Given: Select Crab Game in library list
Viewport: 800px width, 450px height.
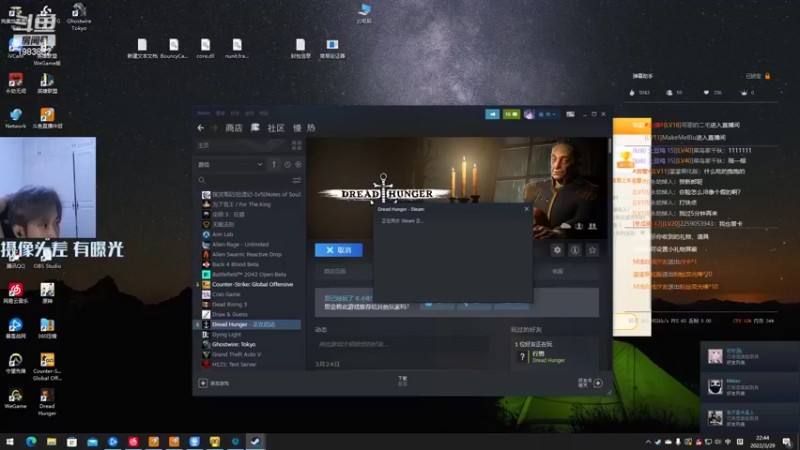Looking at the screenshot, I should point(226,294).
